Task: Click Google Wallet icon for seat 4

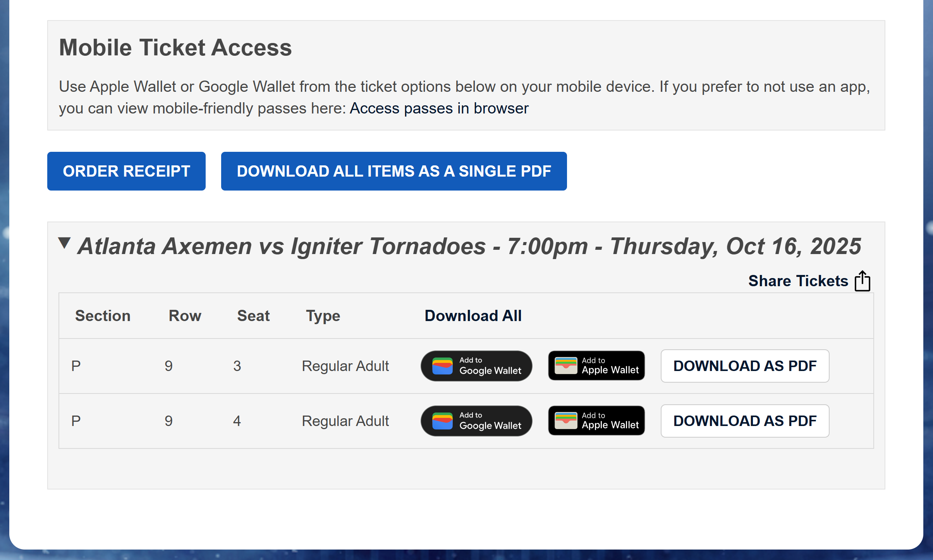Action: (442, 421)
